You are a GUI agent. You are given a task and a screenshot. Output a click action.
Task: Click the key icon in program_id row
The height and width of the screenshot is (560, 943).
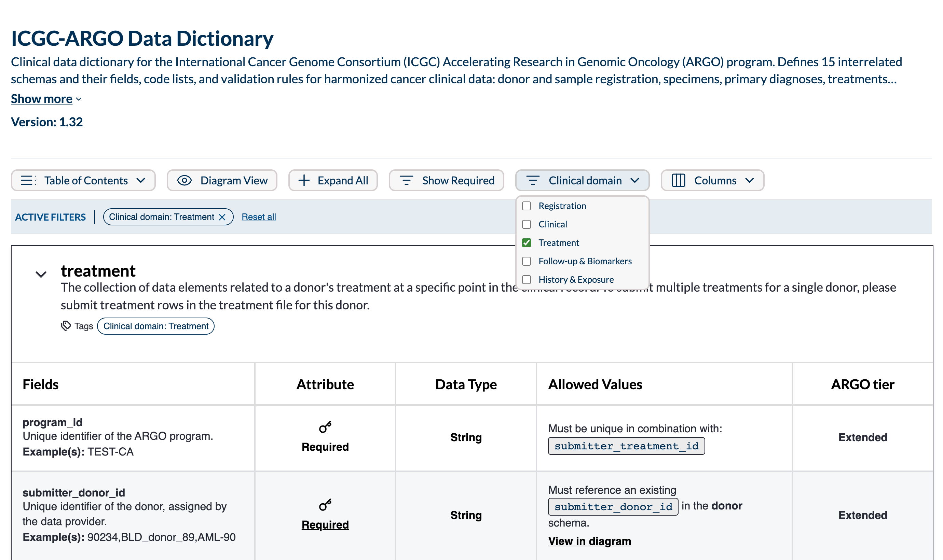[x=325, y=427]
